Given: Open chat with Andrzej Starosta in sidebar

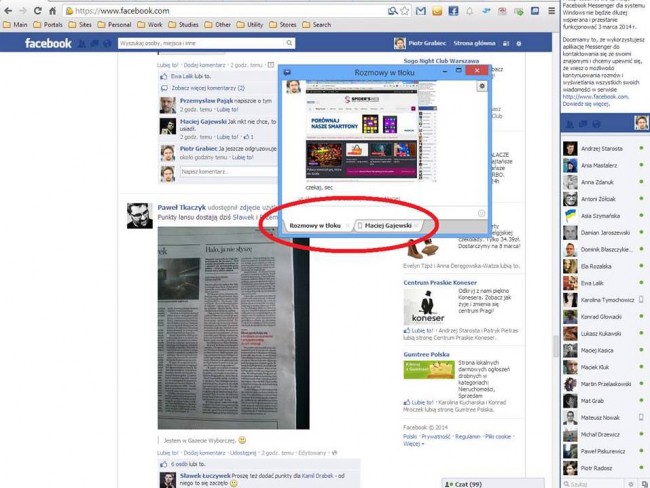Looking at the screenshot, I should tap(603, 148).
